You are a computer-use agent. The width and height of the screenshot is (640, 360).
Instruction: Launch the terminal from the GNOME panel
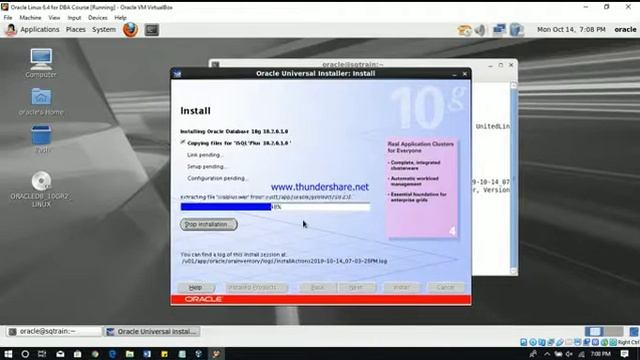[x=151, y=30]
